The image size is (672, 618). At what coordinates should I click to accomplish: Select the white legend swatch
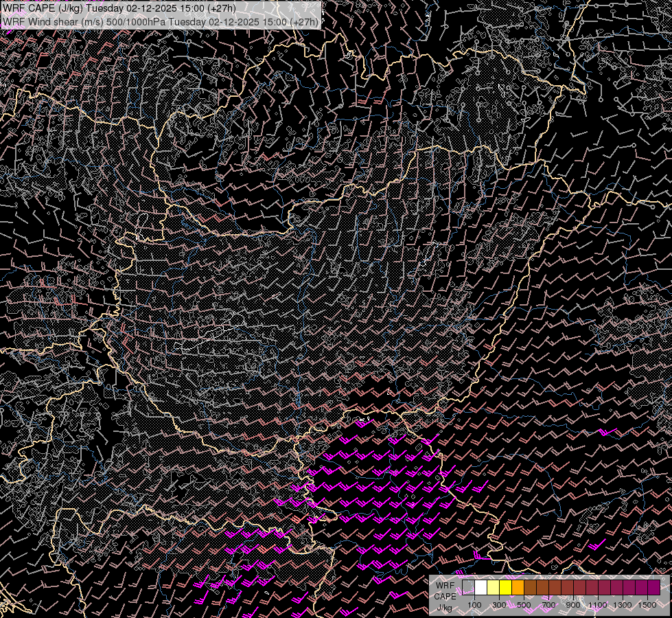point(481,587)
